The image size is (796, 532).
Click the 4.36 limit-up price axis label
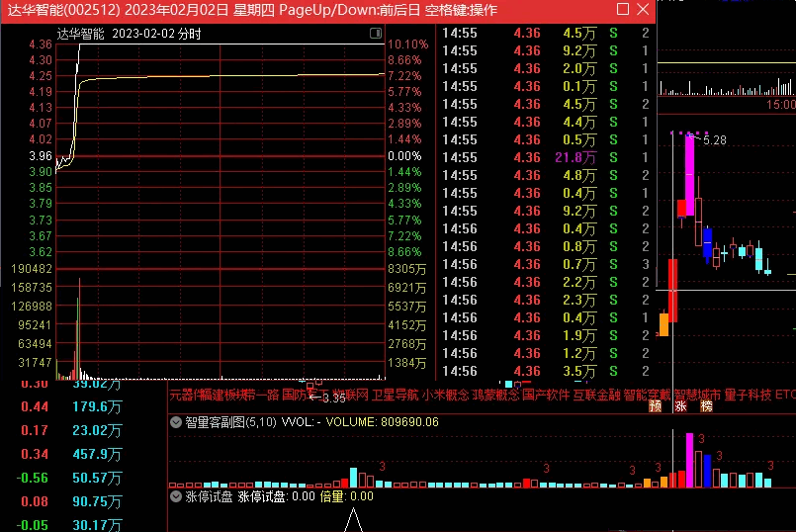click(41, 44)
